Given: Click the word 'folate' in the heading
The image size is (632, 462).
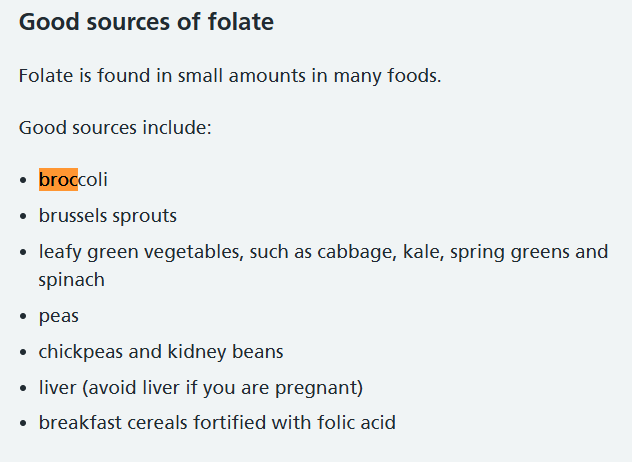Looking at the screenshot, I should 241,22.
